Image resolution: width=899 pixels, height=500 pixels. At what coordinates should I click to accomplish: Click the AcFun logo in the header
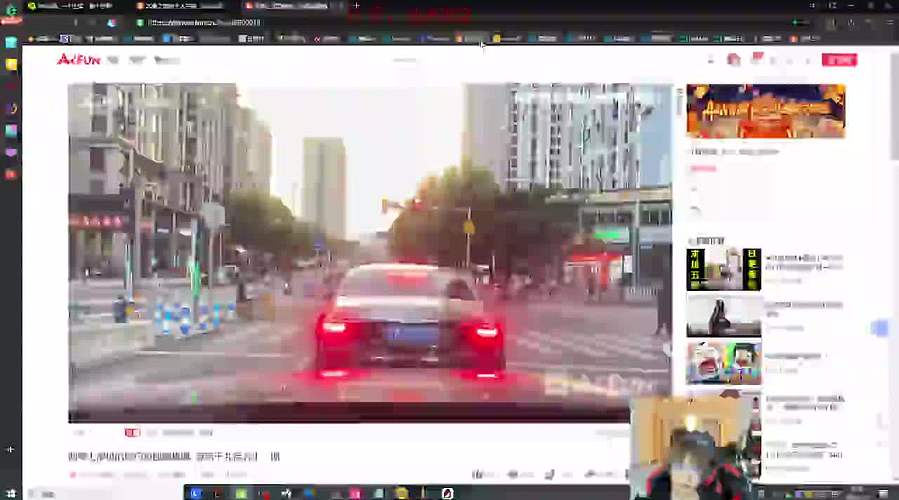pos(78,59)
